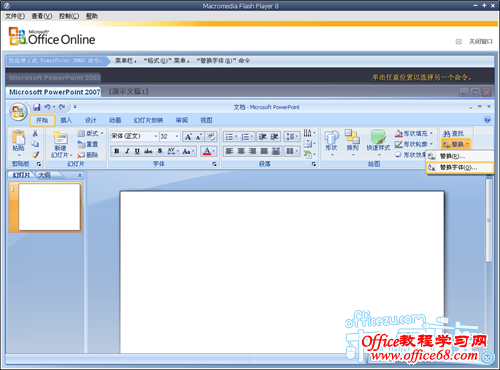Toggle Strikethrough (abc) formatting
Image resolution: width=500 pixels, height=370 pixels.
click(148, 151)
